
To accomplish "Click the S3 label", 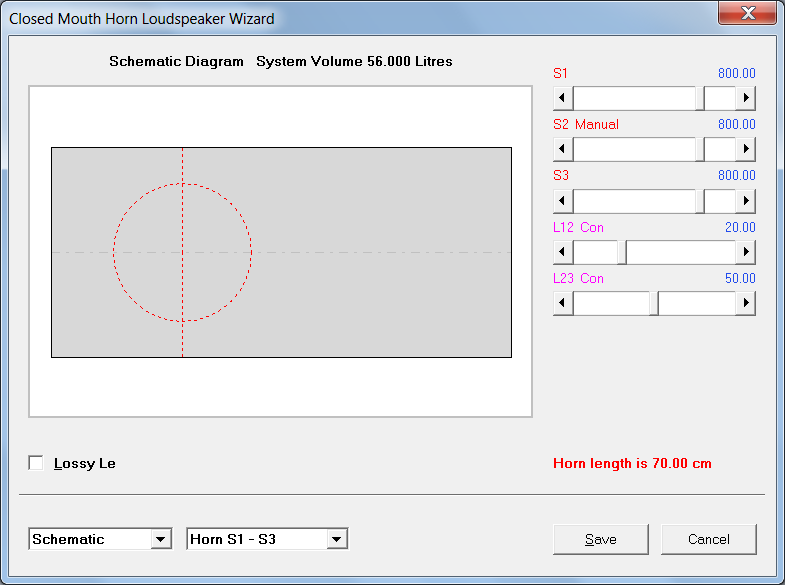I will click(561, 176).
